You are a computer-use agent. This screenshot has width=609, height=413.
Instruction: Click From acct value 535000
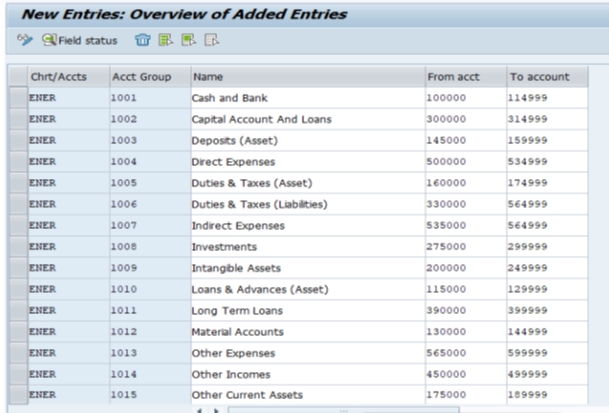(x=466, y=225)
